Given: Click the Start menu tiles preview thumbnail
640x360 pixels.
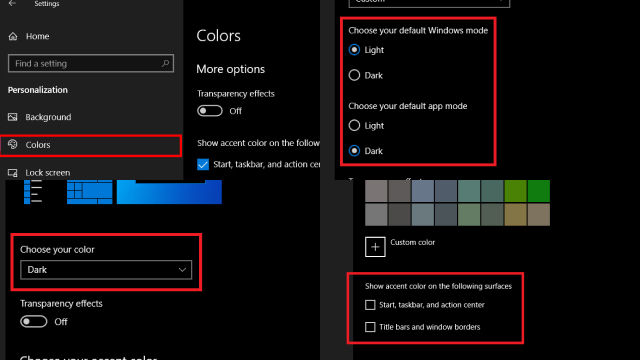Looking at the screenshot, I should pyautogui.click(x=89, y=192).
